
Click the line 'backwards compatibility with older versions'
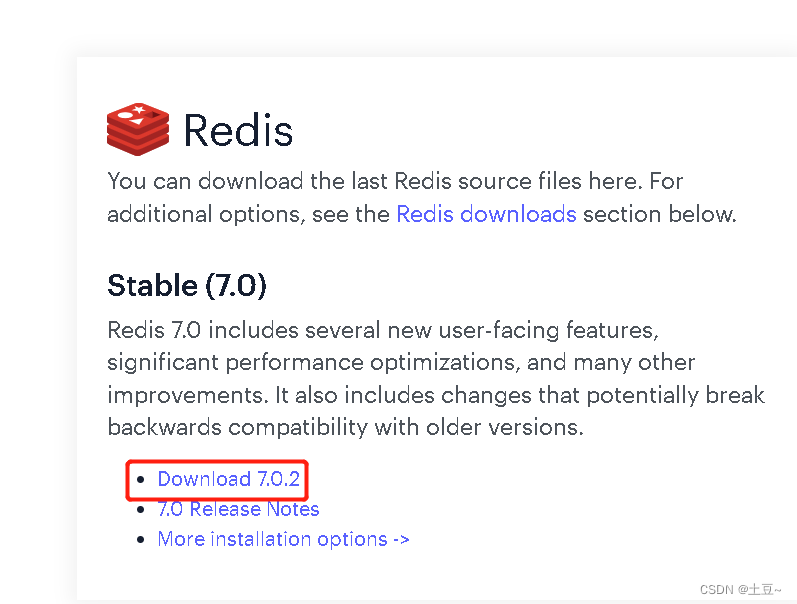click(x=346, y=427)
